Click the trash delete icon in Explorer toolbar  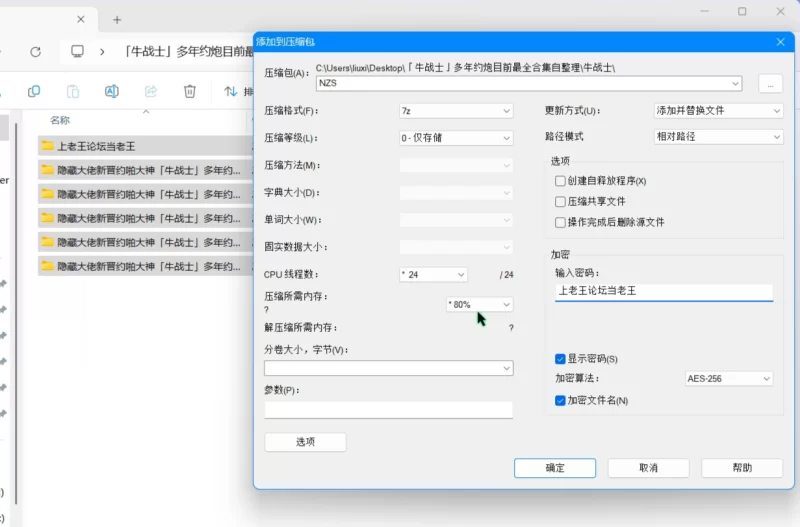point(190,91)
